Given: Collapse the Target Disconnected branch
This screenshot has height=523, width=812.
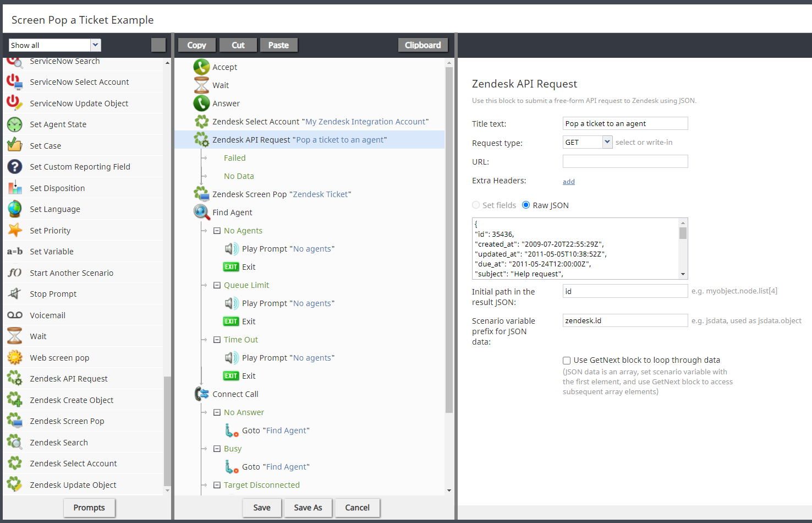Looking at the screenshot, I should (x=217, y=485).
